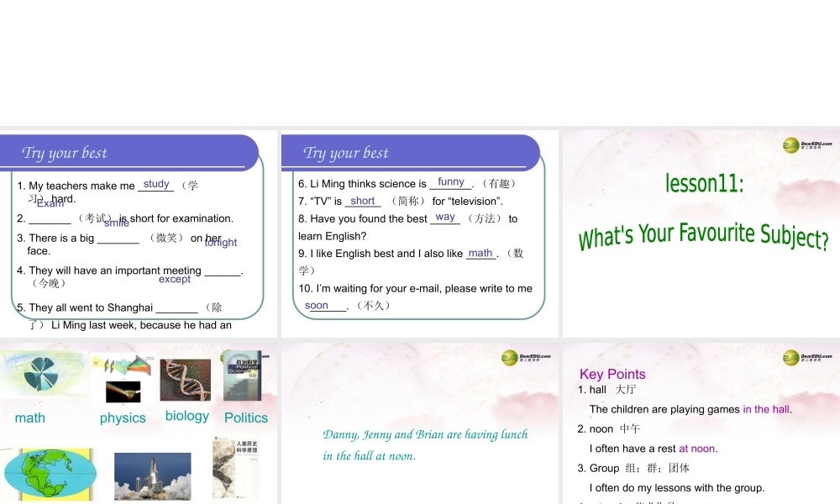Click the math pie chart picture
Image resolution: width=840 pixels, height=504 pixels.
click(43, 375)
